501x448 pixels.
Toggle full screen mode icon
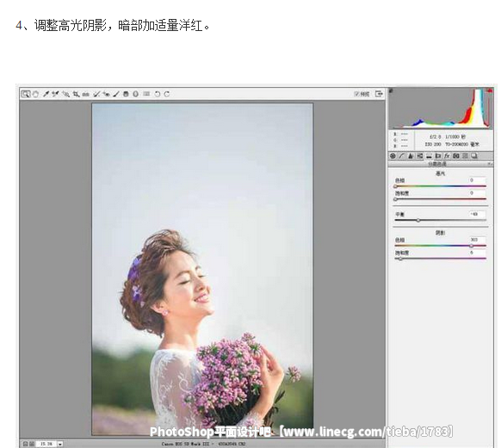pyautogui.click(x=379, y=94)
